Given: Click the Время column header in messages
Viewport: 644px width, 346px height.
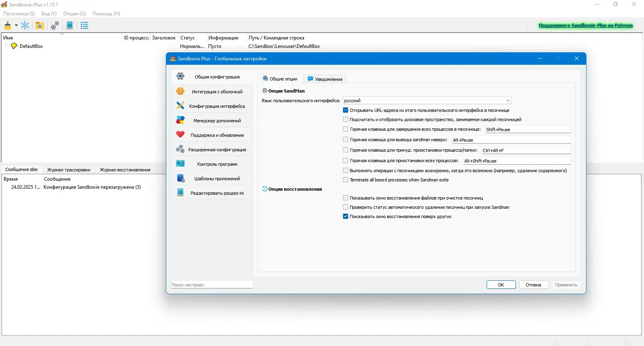Looking at the screenshot, I should 22,179.
